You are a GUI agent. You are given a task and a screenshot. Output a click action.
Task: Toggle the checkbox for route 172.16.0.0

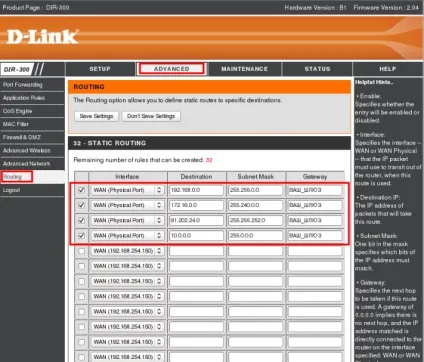pyautogui.click(x=81, y=205)
